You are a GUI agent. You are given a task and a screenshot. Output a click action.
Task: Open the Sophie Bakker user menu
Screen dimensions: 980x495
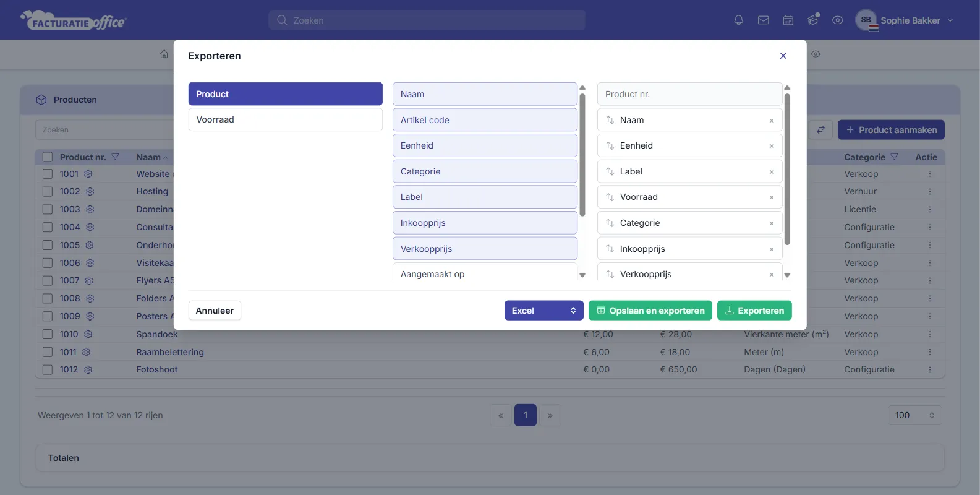[x=905, y=20]
